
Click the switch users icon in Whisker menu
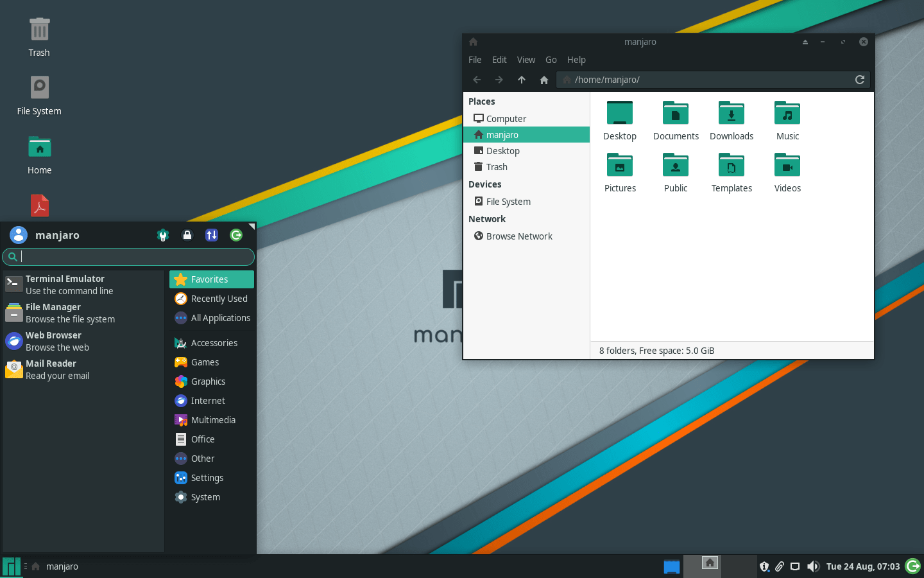click(x=212, y=235)
